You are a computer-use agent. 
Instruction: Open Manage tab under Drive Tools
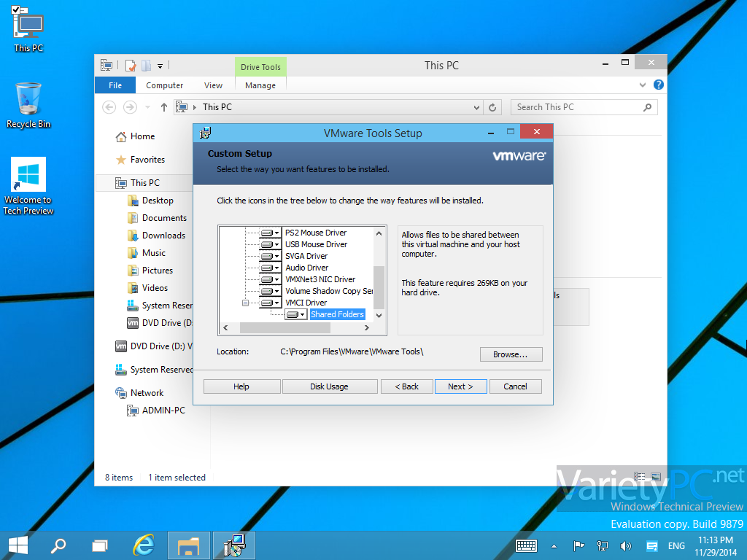coord(260,85)
